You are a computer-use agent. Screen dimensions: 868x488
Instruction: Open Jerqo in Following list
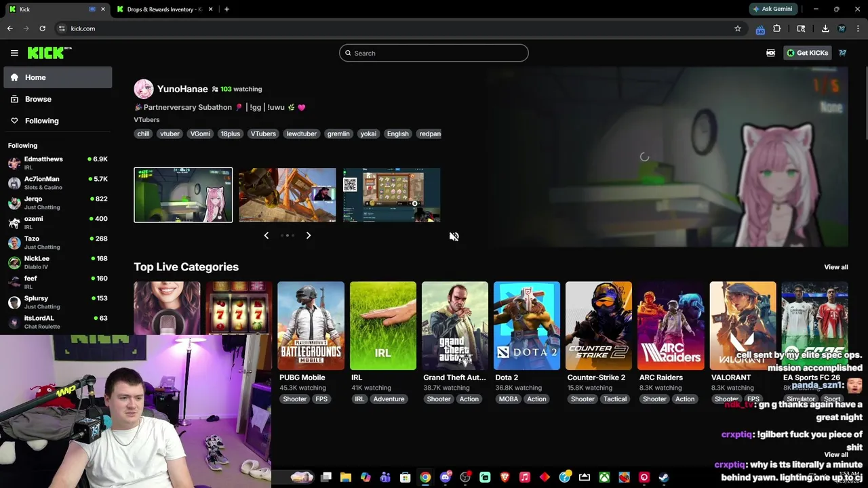pos(58,203)
